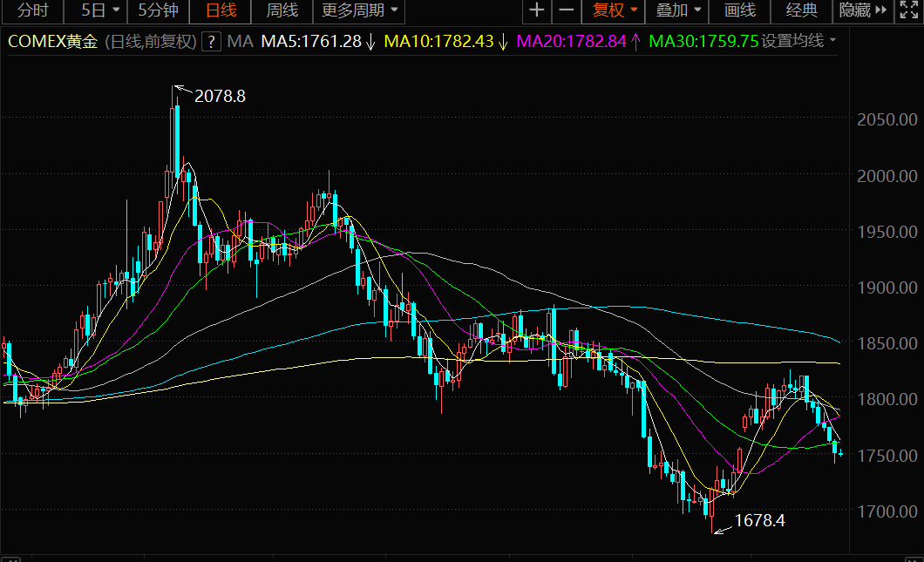Click the 画线 drawing tools button
This screenshot has height=562, width=924.
tap(739, 10)
